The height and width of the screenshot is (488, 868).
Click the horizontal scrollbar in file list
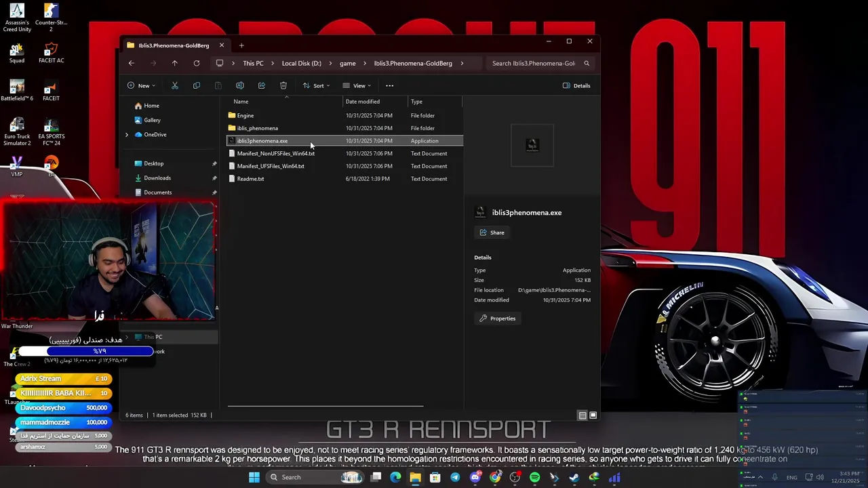(325, 407)
